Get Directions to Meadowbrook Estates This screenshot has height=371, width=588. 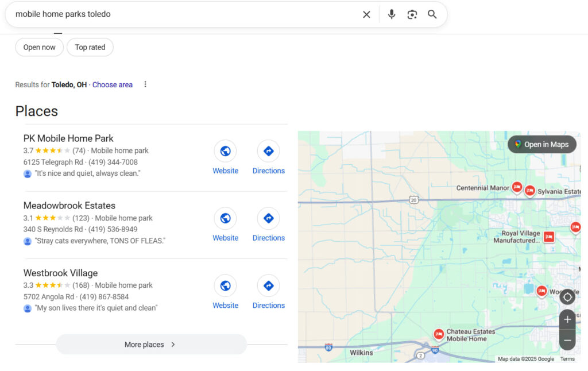[268, 218]
